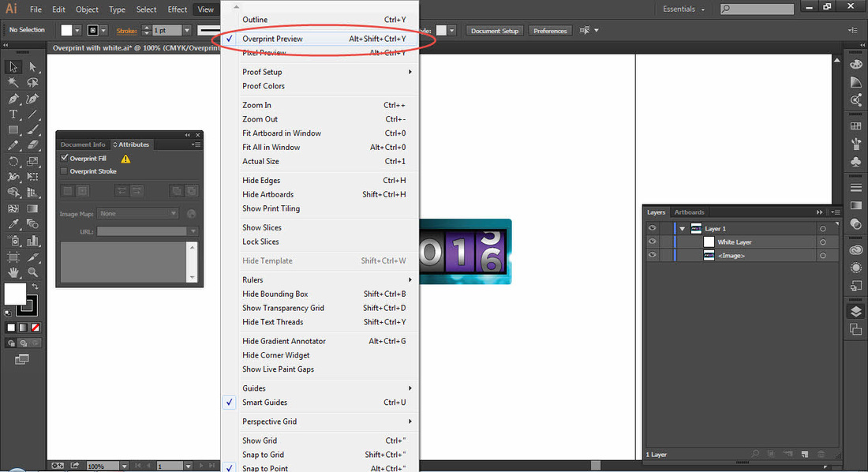Select the Blend tool
The height and width of the screenshot is (472, 868).
(32, 224)
